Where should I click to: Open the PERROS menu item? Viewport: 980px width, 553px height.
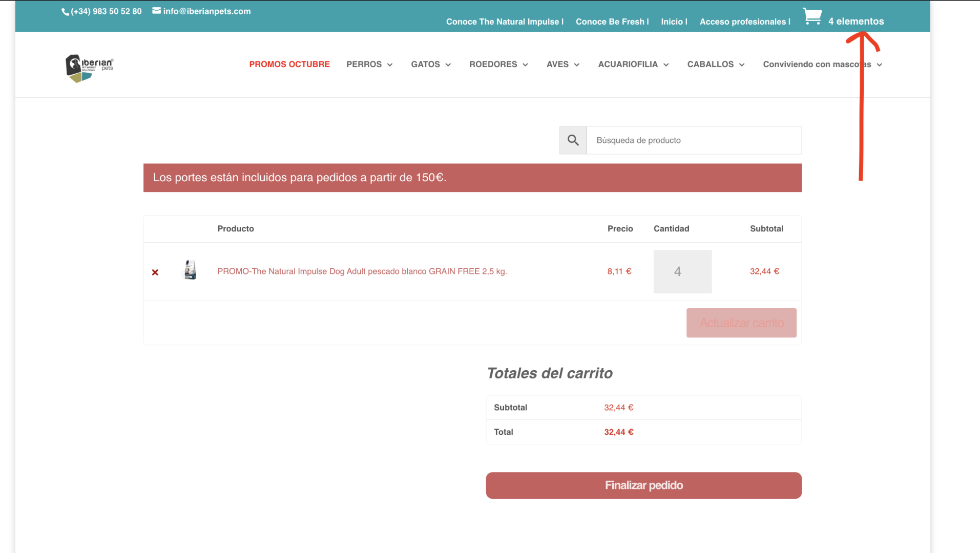364,65
